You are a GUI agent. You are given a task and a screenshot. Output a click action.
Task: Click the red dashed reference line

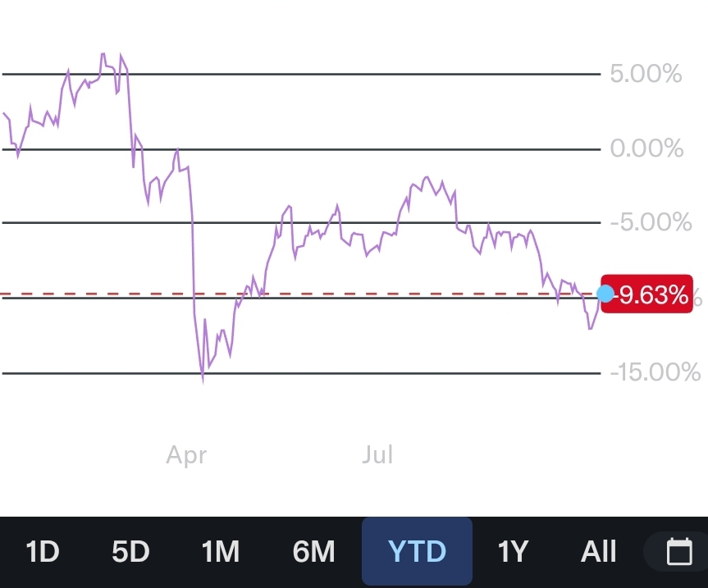point(123,293)
